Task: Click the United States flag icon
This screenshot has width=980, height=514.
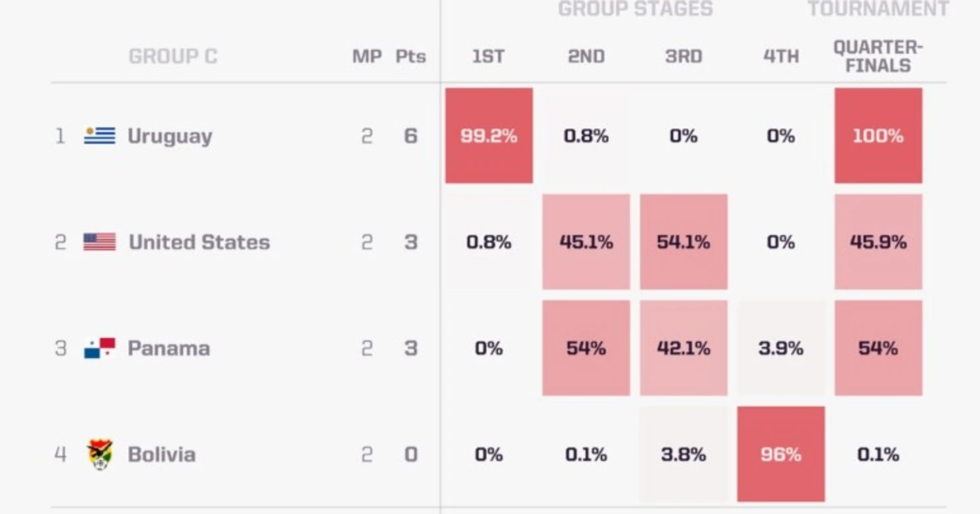Action: (x=99, y=242)
